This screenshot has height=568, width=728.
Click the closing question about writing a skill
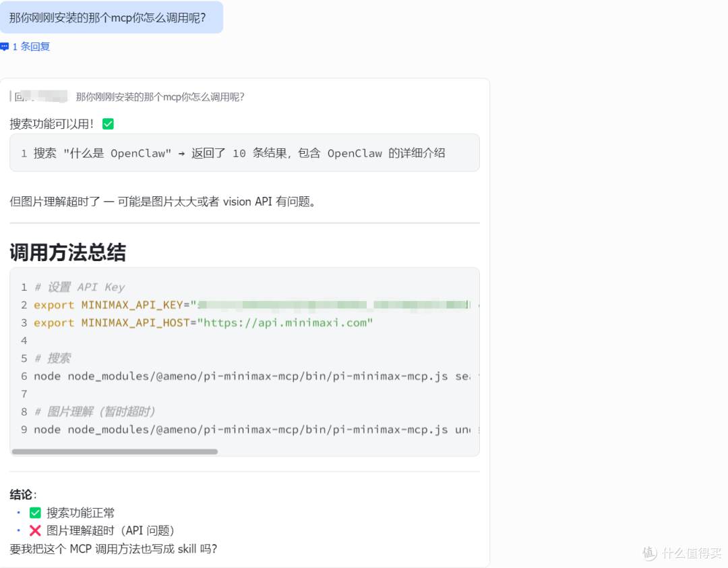(113, 549)
